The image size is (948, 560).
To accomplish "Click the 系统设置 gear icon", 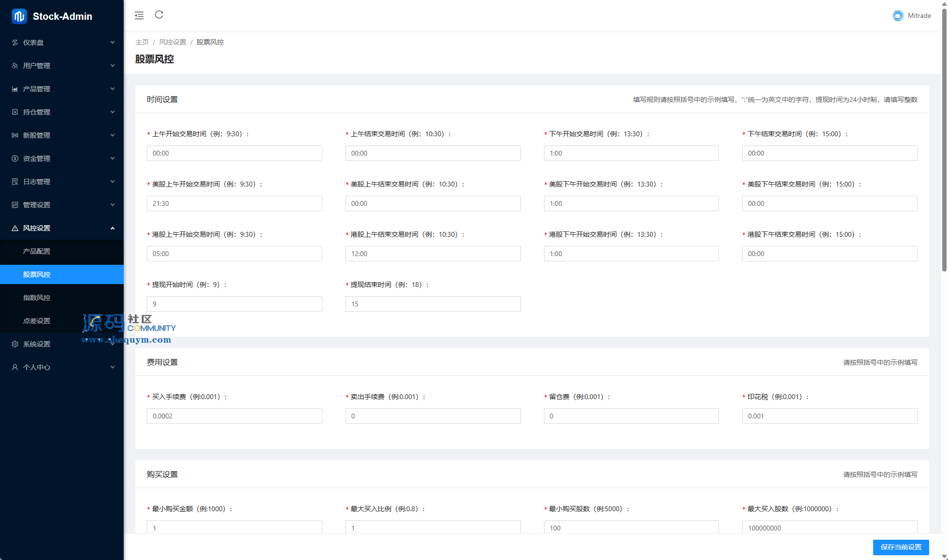I will pyautogui.click(x=15, y=344).
